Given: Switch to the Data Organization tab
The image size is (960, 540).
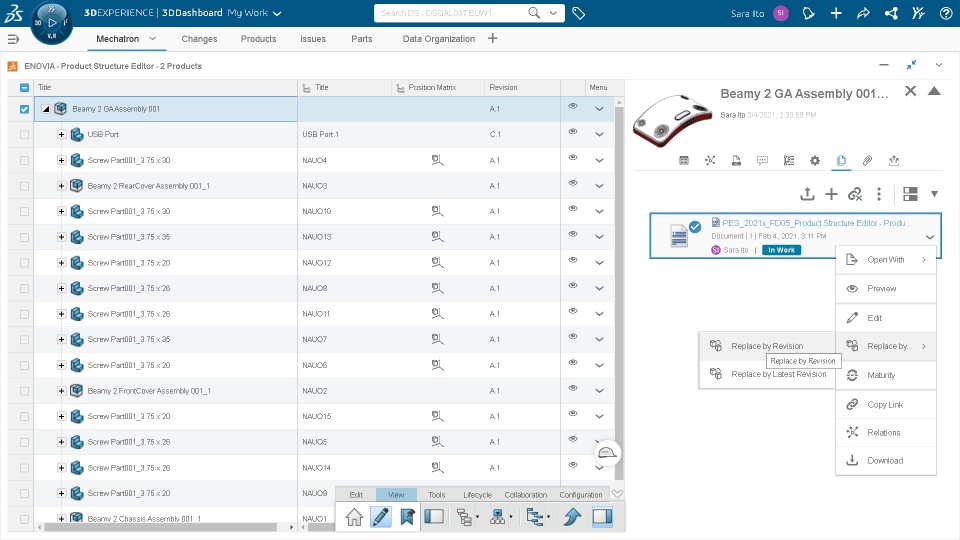Looking at the screenshot, I should pos(438,39).
